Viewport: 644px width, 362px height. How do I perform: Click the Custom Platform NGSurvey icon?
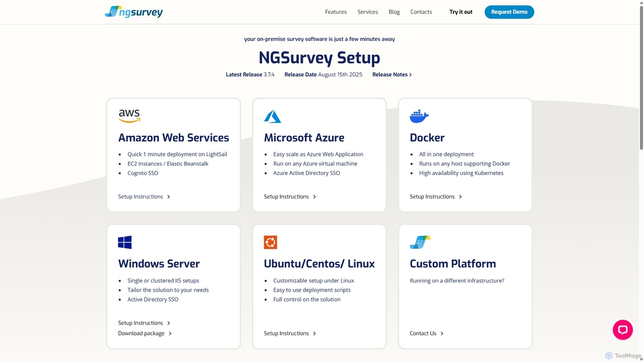tap(420, 242)
